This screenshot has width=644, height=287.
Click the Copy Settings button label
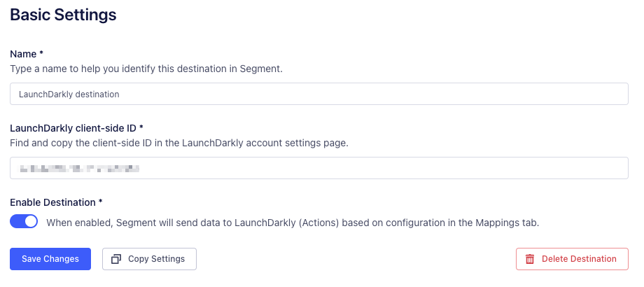[156, 259]
